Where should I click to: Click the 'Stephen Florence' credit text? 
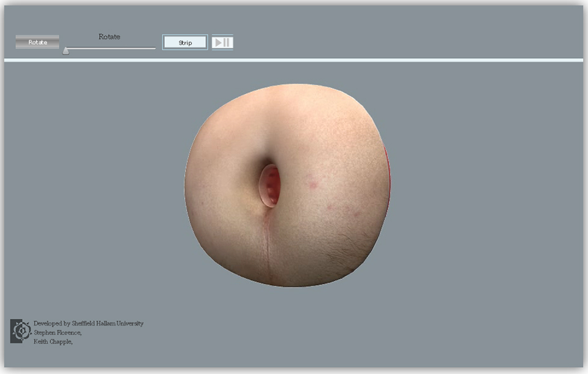(x=58, y=332)
